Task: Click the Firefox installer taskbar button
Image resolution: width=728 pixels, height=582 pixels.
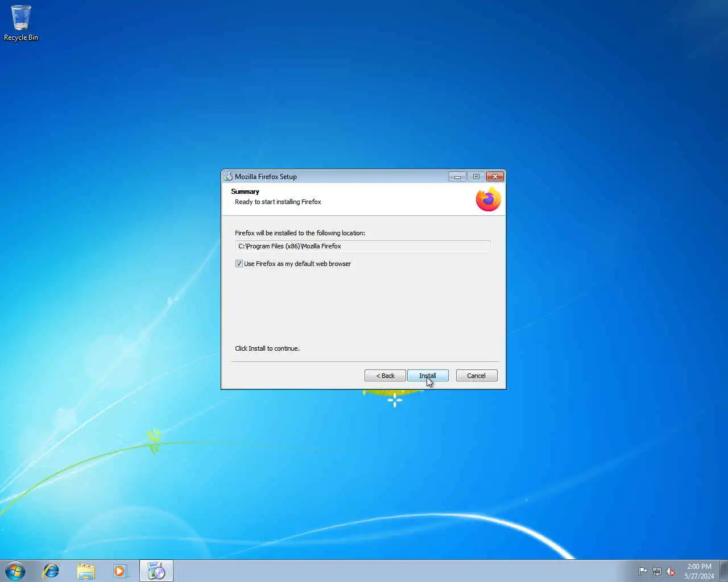Action: tap(156, 571)
